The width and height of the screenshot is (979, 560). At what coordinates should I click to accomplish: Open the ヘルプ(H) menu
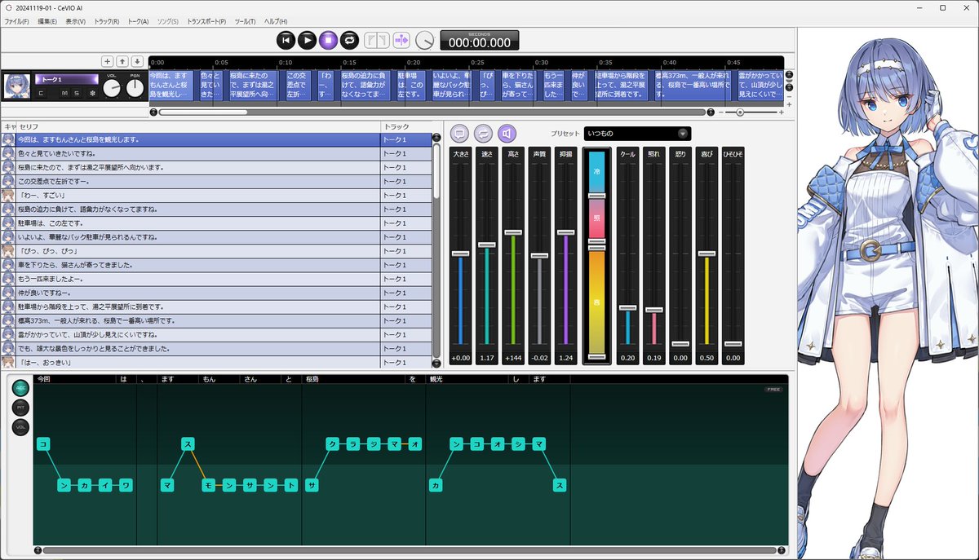point(276,21)
